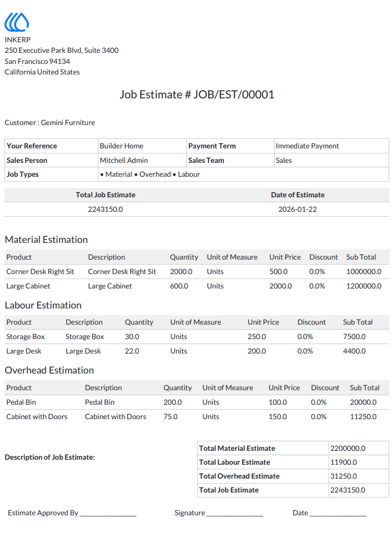Click California United States line
This screenshot has width=392, height=552.
click(42, 72)
